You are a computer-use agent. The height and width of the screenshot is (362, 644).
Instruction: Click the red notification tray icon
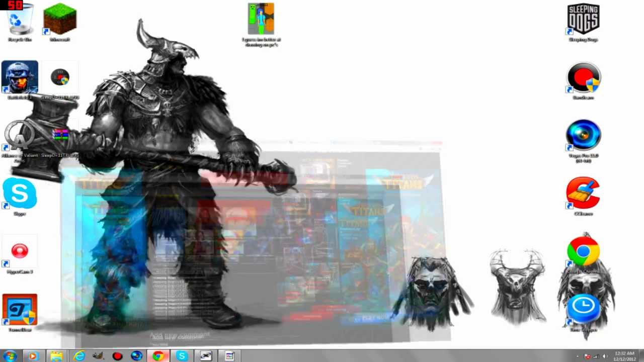pyautogui.click(x=587, y=356)
